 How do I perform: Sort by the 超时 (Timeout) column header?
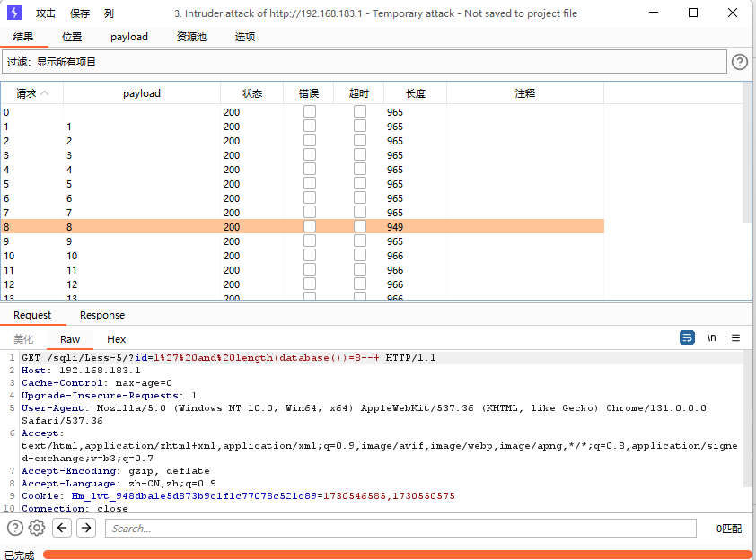pos(359,93)
